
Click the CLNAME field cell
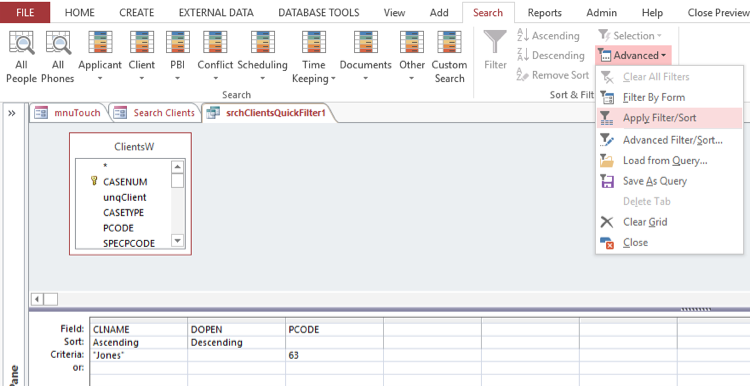tap(138, 330)
